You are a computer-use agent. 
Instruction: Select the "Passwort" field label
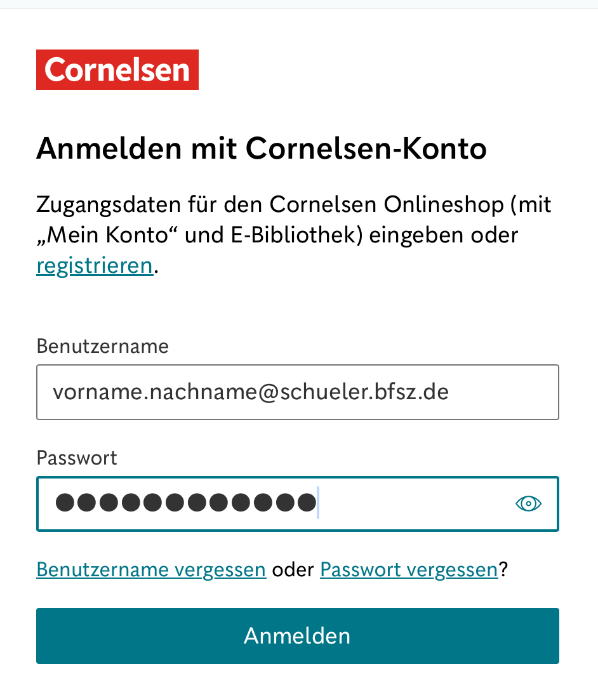tap(77, 458)
